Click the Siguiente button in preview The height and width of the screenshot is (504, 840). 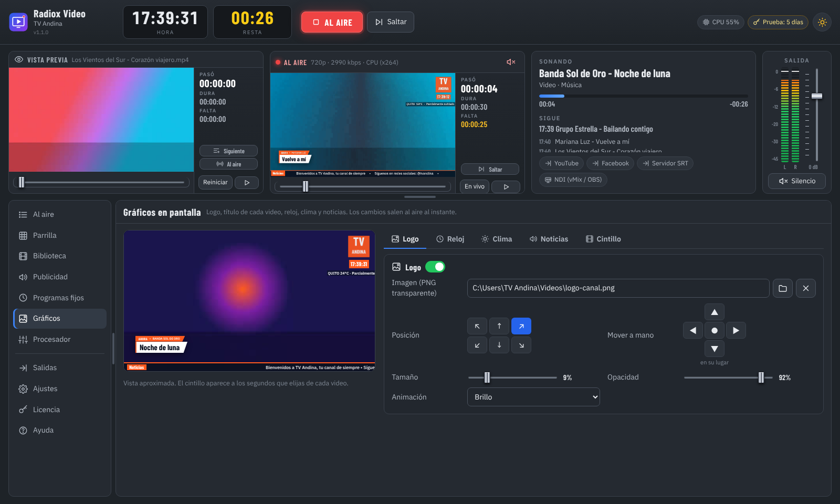228,151
